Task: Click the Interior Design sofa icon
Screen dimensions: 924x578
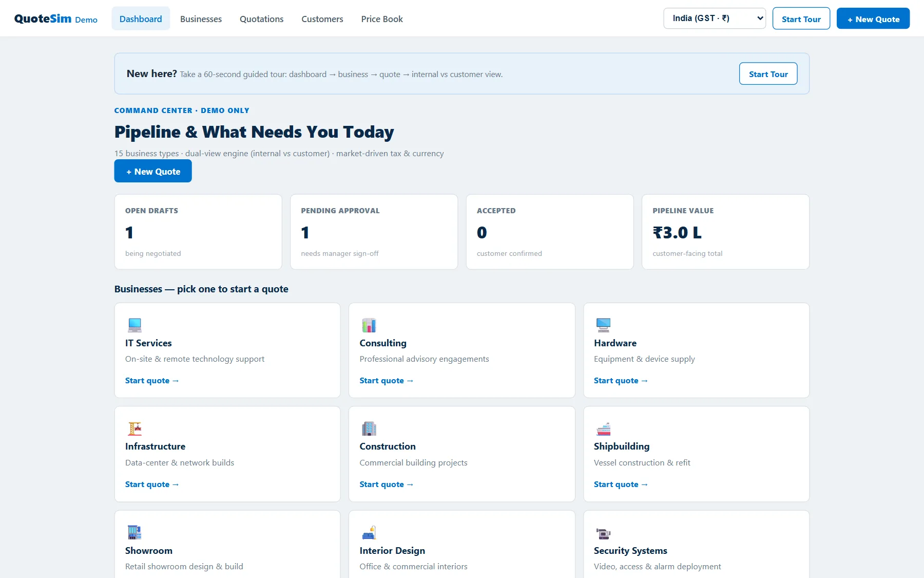Action: pyautogui.click(x=369, y=532)
